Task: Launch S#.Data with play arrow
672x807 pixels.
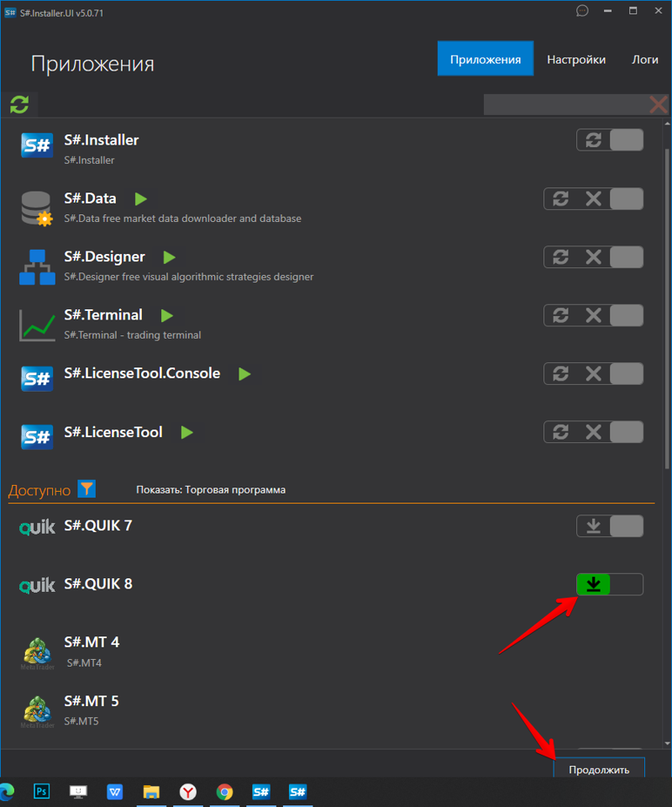Action: (141, 198)
